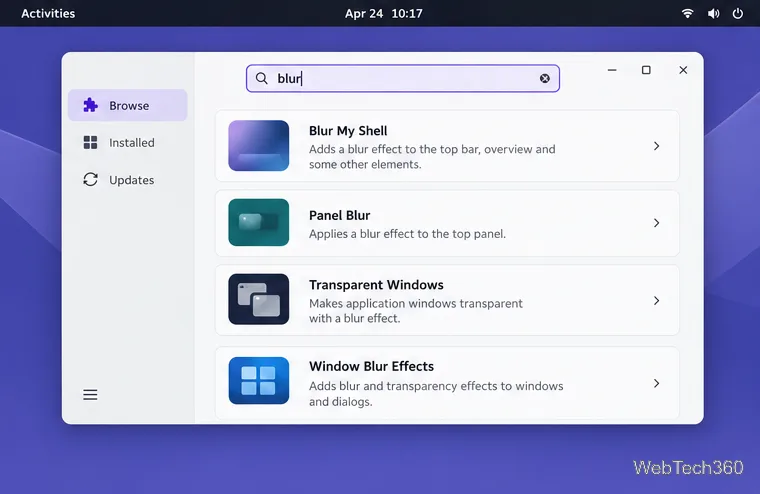Select the Panel Blur title
The width and height of the screenshot is (760, 494).
[x=339, y=215]
